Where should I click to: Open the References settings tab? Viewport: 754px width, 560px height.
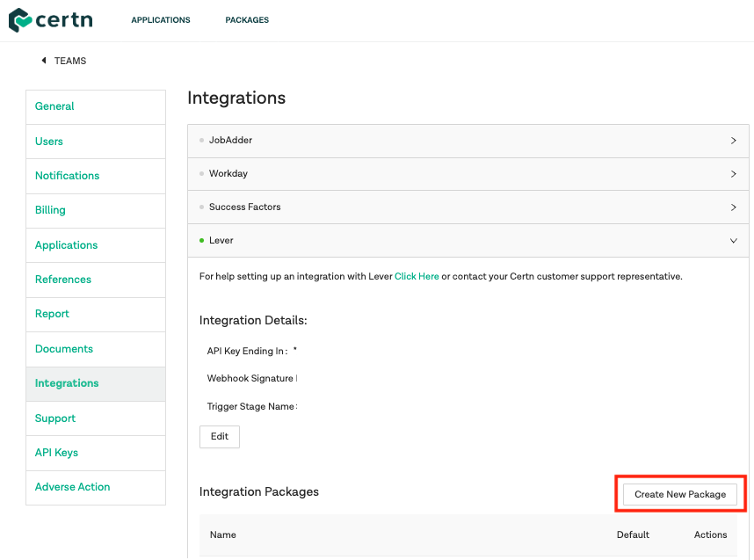[96, 280]
